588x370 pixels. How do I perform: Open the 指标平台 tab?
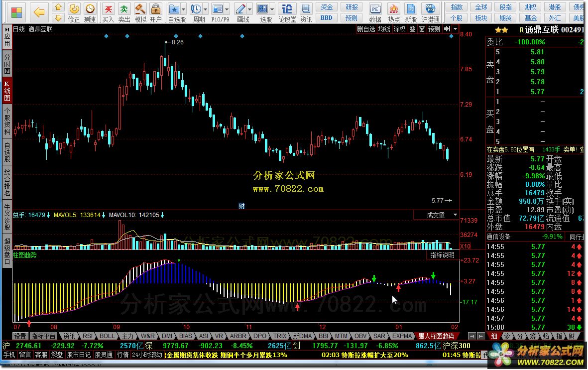44,336
